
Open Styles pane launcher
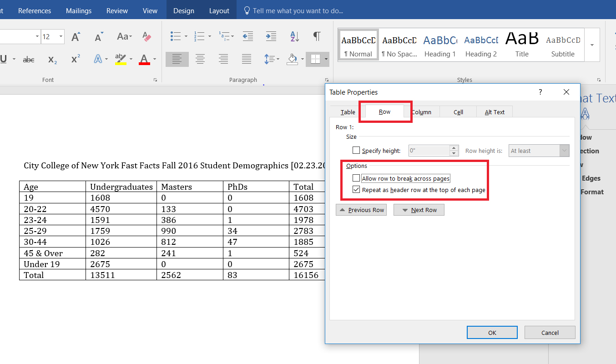pos(599,80)
